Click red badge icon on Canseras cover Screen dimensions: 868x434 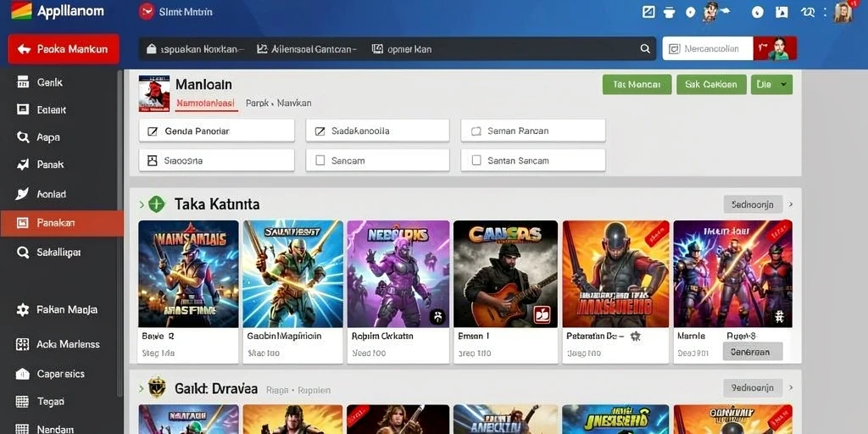coord(541,314)
